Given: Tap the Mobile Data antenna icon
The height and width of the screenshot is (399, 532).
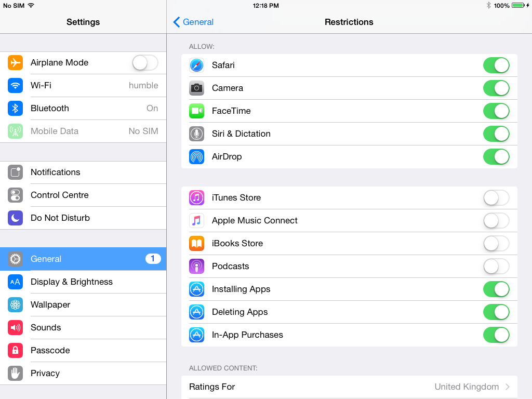Looking at the screenshot, I should click(x=15, y=131).
